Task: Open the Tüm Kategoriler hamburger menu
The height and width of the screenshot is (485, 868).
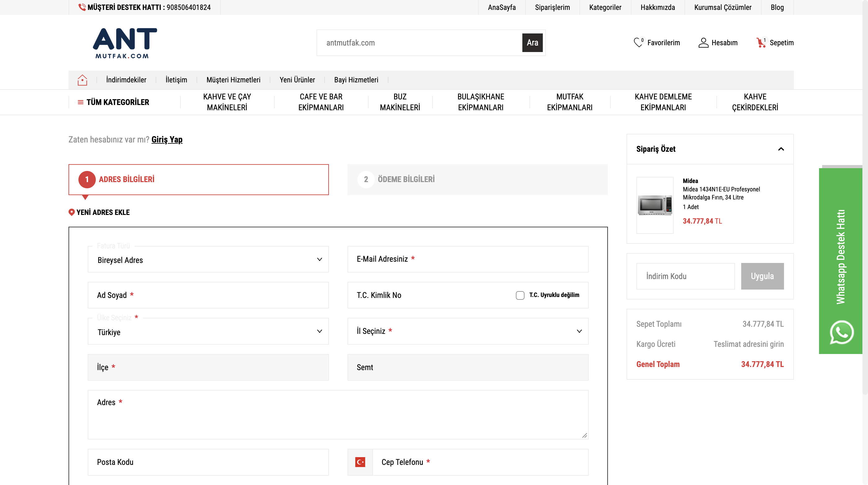Action: pyautogui.click(x=113, y=102)
